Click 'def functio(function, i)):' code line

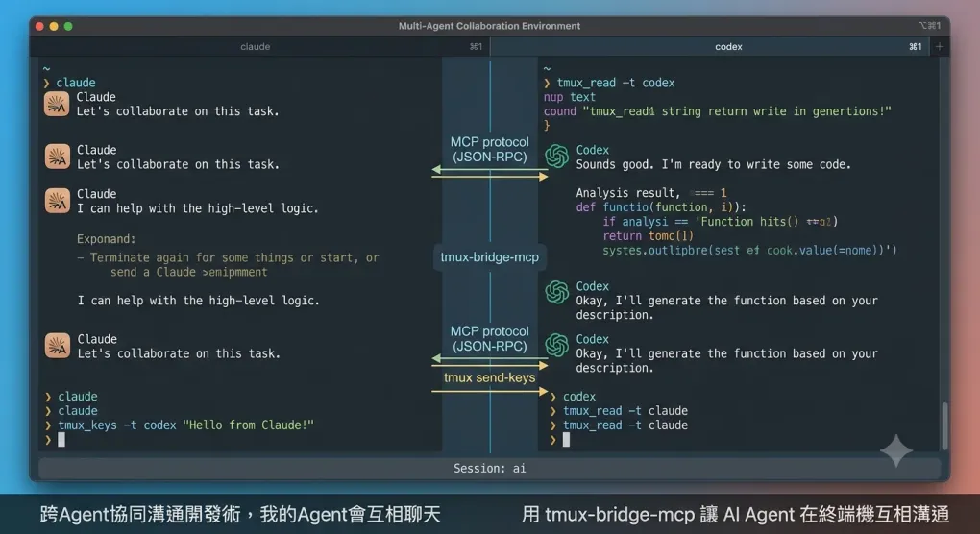(661, 207)
